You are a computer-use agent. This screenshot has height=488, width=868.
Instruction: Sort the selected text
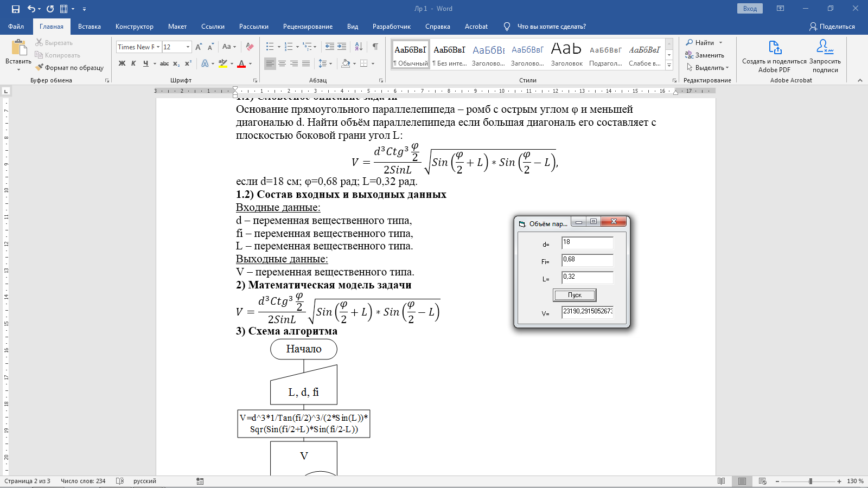pyautogui.click(x=359, y=47)
